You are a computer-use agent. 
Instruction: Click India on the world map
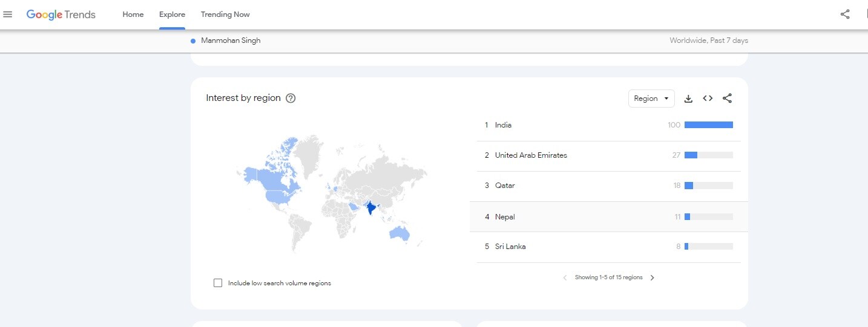[x=370, y=209]
